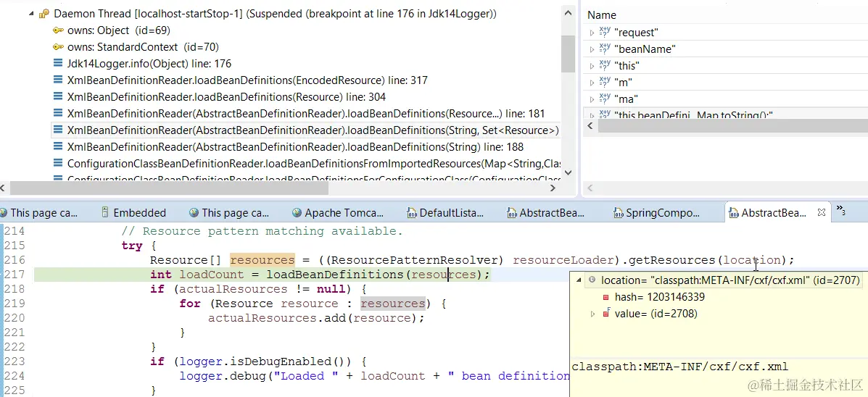Click the key icon beside owns: Object
Screen dimensions: 868x397
point(58,30)
